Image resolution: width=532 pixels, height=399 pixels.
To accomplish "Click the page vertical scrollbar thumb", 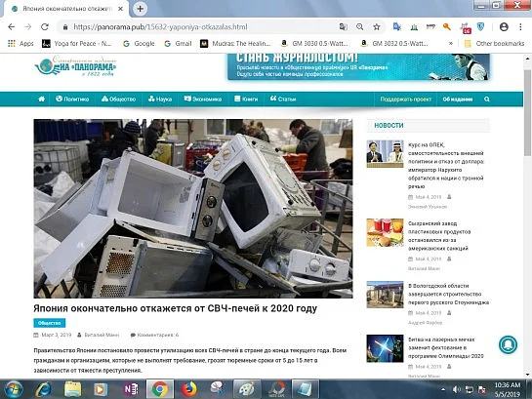I will click(527, 112).
